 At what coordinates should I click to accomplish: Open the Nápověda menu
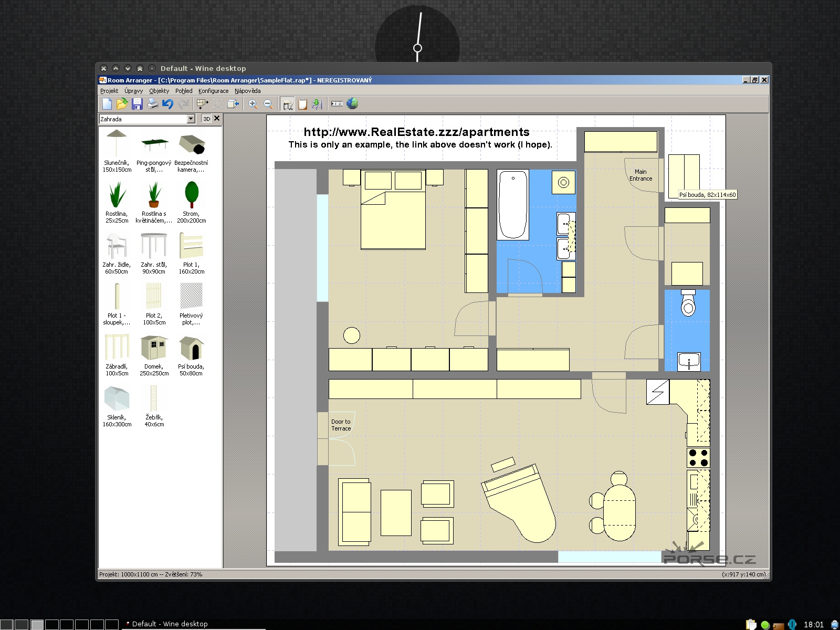[247, 91]
